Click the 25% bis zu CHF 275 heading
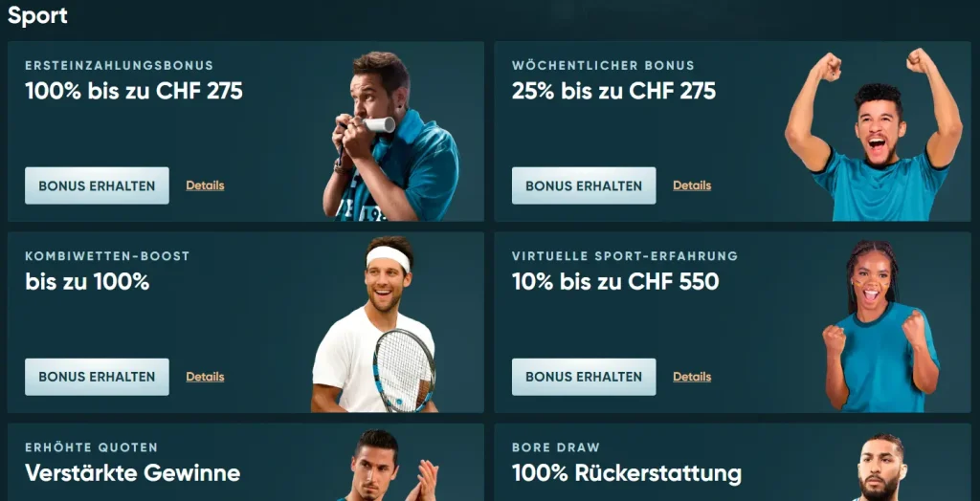Image resolution: width=980 pixels, height=501 pixels. pos(613,92)
